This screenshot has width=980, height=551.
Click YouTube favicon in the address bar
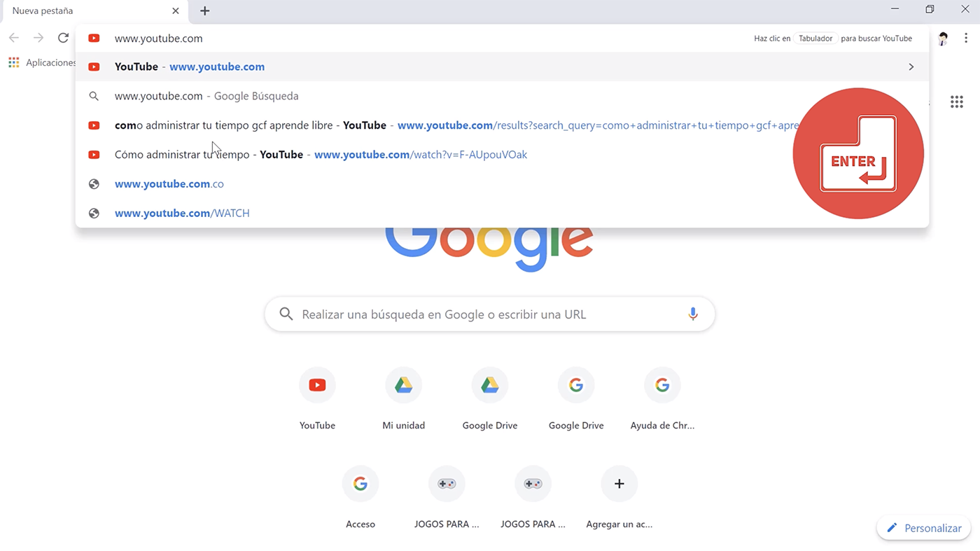[94, 39]
